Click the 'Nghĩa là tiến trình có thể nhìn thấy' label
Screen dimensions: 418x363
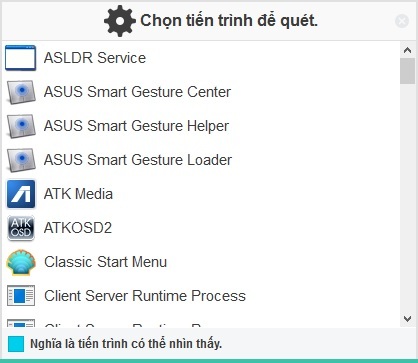(126, 344)
